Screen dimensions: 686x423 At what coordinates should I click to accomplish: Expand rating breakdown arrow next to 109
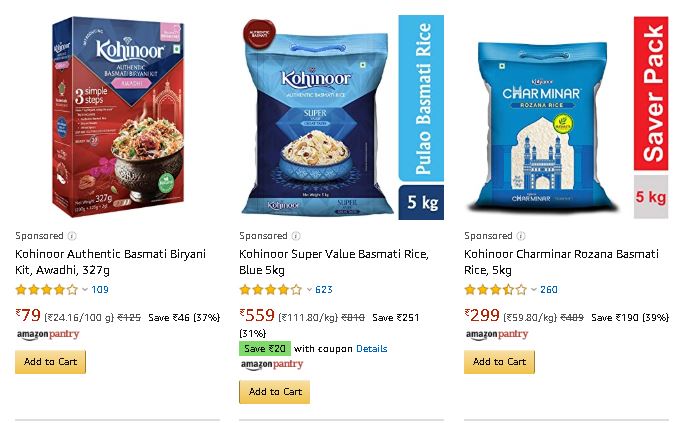[85, 290]
